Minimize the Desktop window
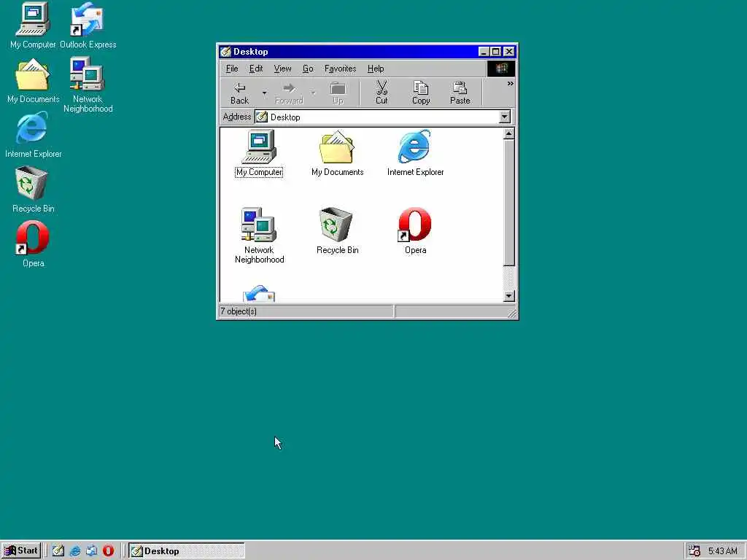The image size is (747, 560). [x=484, y=52]
